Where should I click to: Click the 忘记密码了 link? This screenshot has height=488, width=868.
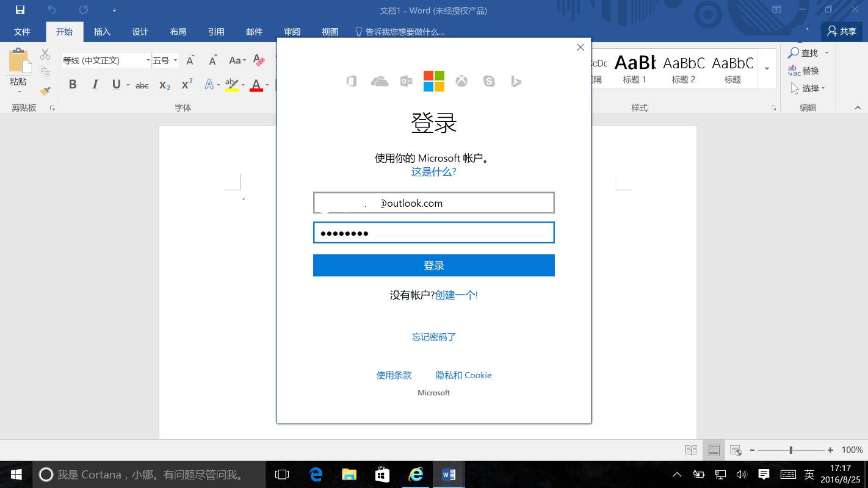[x=433, y=336]
